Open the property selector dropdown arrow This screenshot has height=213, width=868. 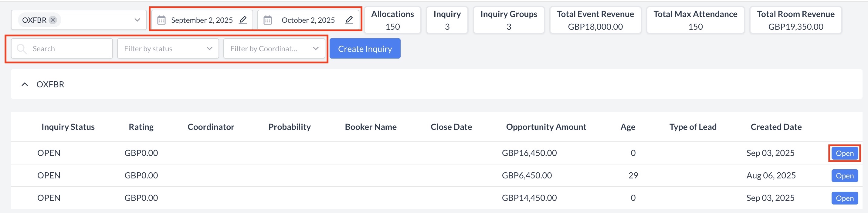tap(137, 20)
